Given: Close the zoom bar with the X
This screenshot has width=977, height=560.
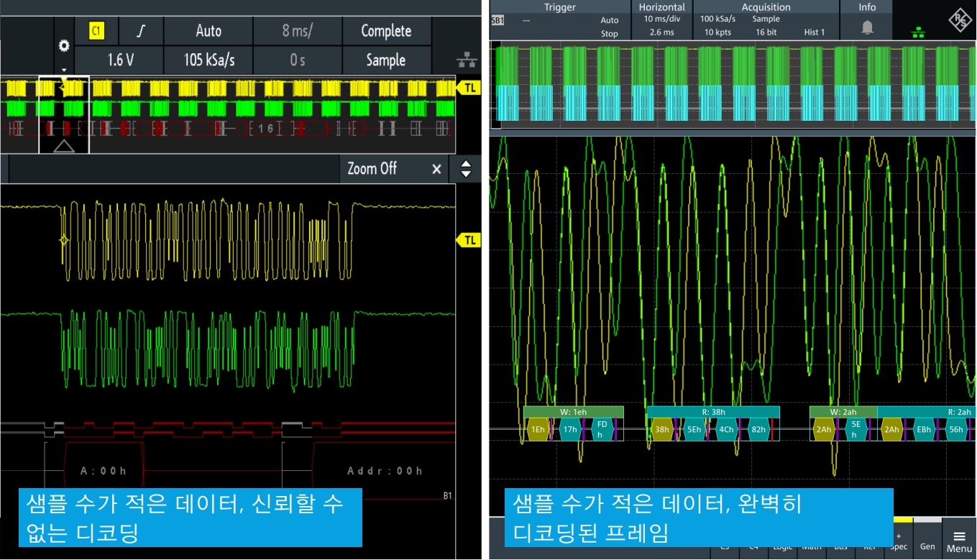Looking at the screenshot, I should (x=436, y=169).
